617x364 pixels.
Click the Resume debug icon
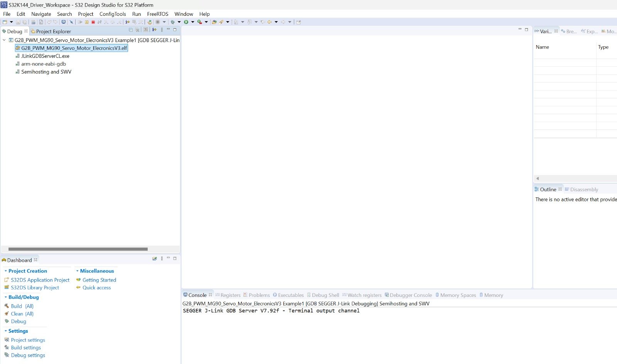pos(80,22)
